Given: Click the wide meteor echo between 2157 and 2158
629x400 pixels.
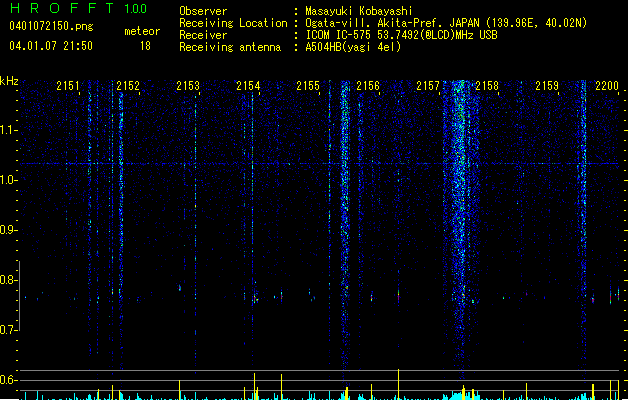Looking at the screenshot, I should pyautogui.click(x=460, y=229).
